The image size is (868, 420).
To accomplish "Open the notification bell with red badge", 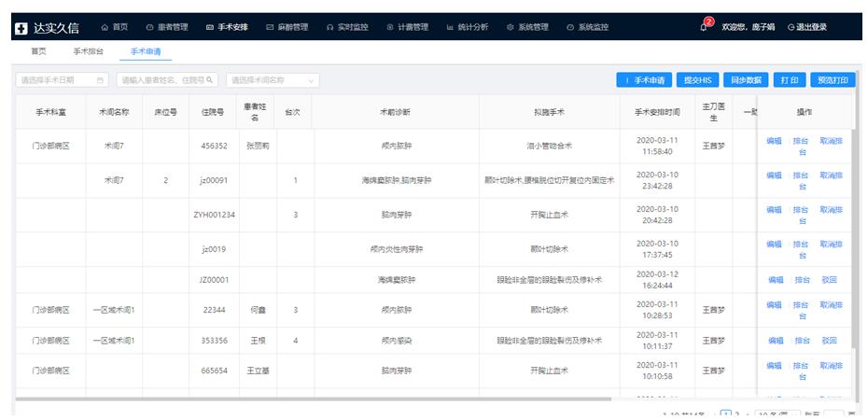I will pyautogui.click(x=704, y=27).
